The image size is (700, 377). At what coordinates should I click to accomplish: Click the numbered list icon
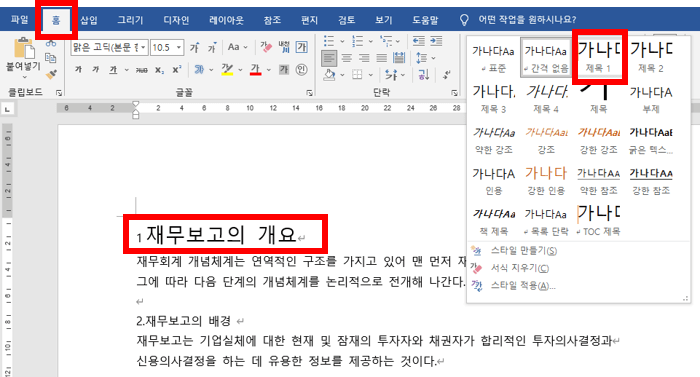pyautogui.click(x=358, y=41)
